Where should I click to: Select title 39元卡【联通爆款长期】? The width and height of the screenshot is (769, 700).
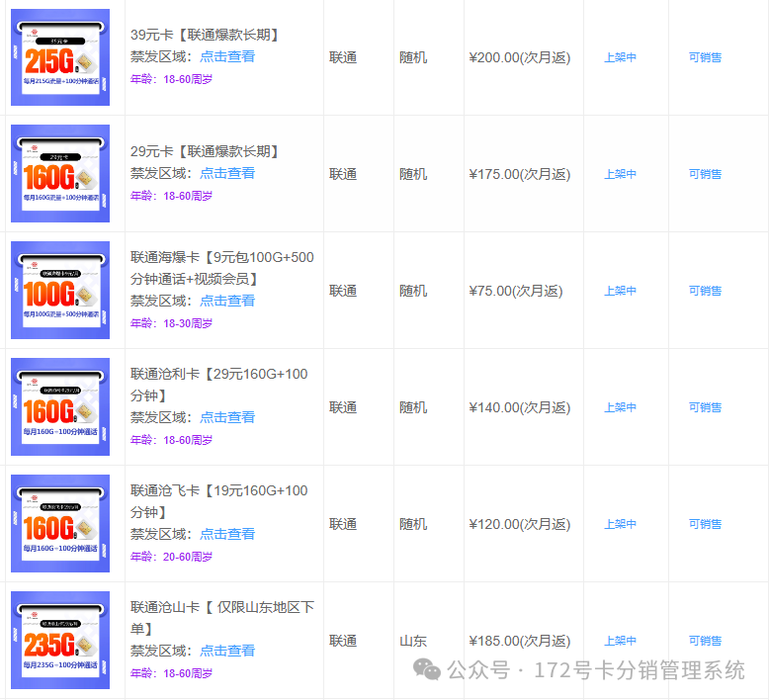click(205, 35)
